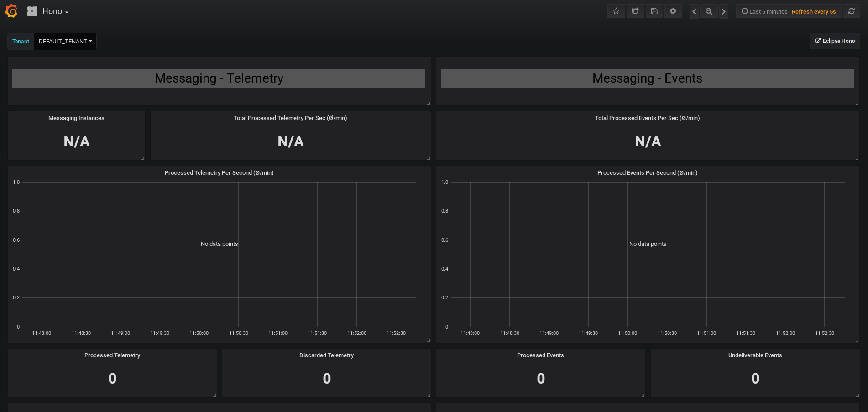Open the share dashboard icon

point(635,11)
